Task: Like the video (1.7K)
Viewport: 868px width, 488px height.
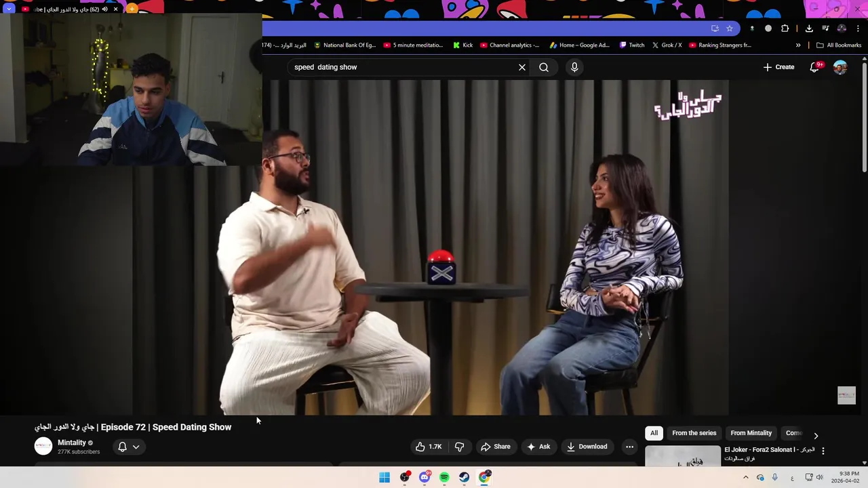Action: coord(429,447)
